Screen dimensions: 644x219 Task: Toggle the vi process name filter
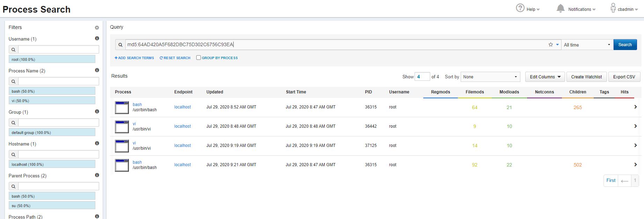click(x=52, y=101)
